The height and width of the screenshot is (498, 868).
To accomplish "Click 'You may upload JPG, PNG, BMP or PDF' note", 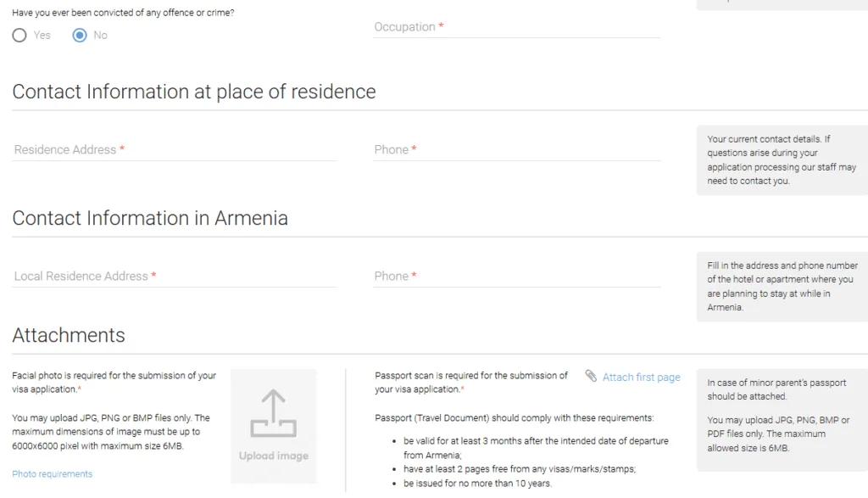I will point(778,434).
